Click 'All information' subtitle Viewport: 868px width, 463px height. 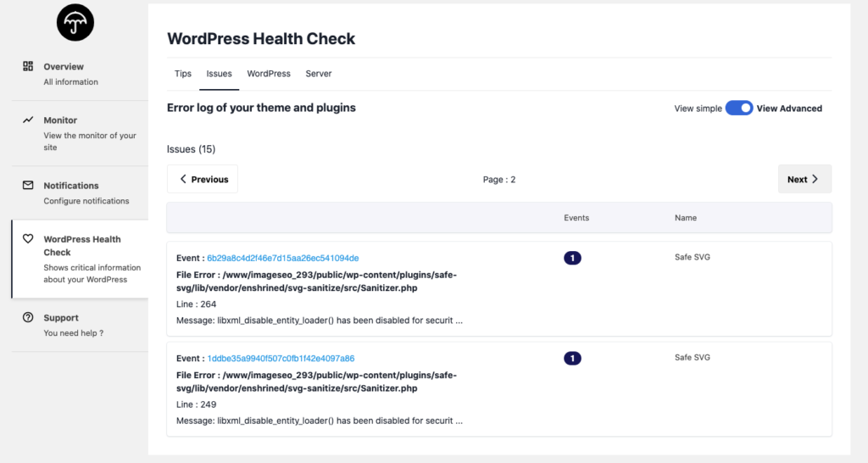click(x=71, y=81)
